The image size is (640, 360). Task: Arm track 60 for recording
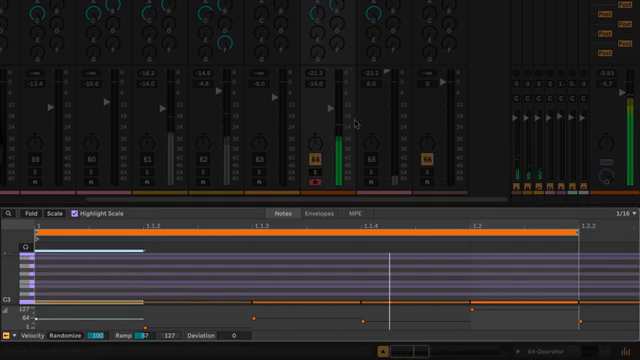(91, 182)
